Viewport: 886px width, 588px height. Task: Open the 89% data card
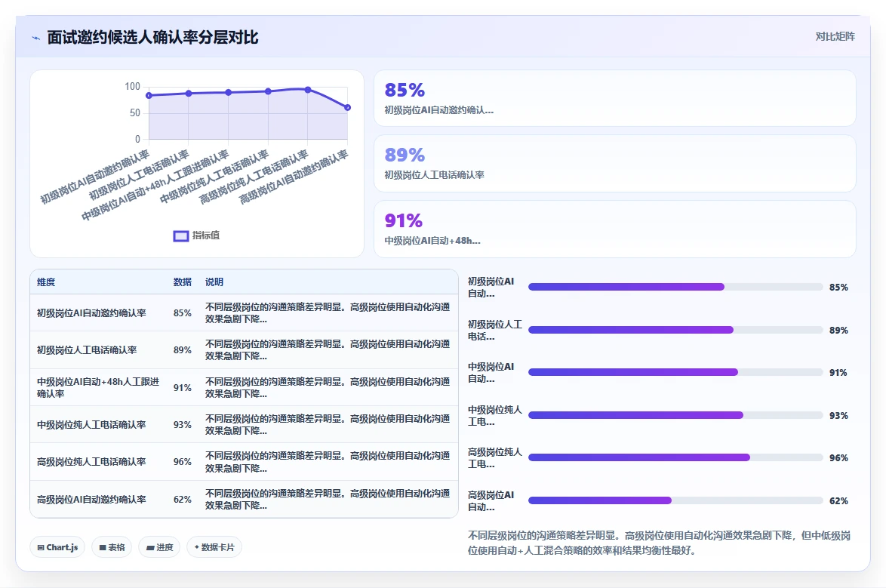(x=615, y=163)
